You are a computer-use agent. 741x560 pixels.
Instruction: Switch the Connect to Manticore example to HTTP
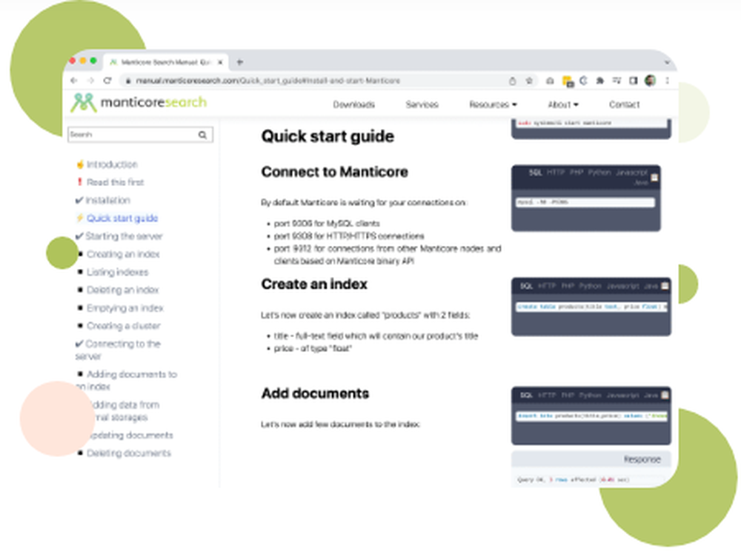[556, 173]
